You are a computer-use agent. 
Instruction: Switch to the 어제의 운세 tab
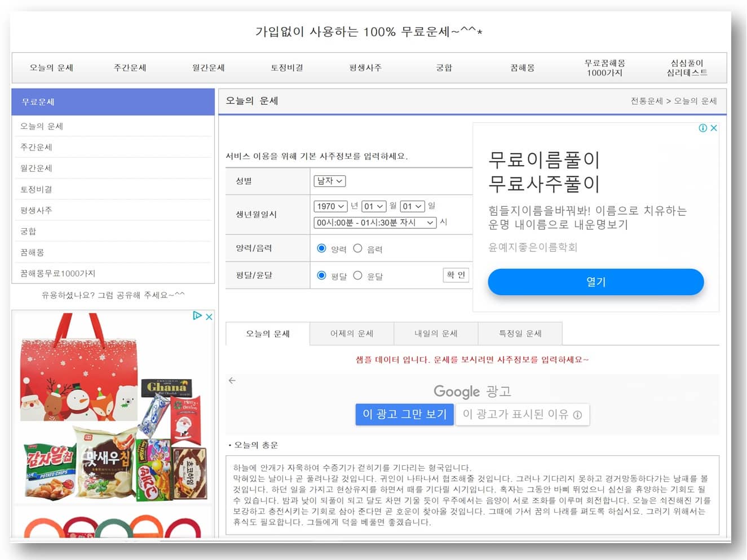click(x=351, y=334)
